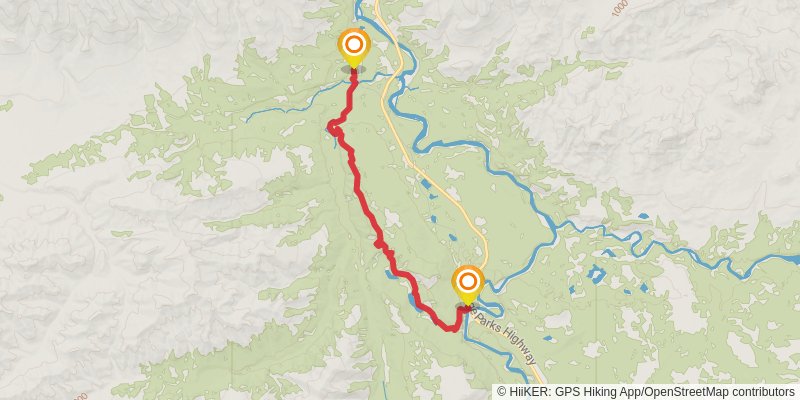Click the 1000 contour label top right
The image size is (800, 400).
click(620, 8)
